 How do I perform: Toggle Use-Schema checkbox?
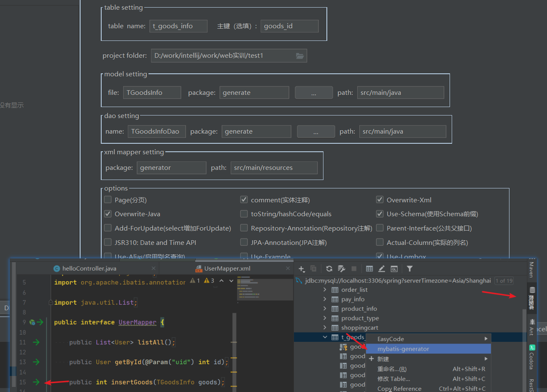(x=380, y=214)
